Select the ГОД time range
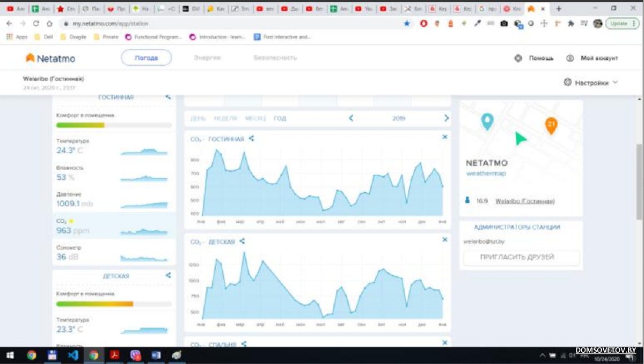 coord(280,118)
